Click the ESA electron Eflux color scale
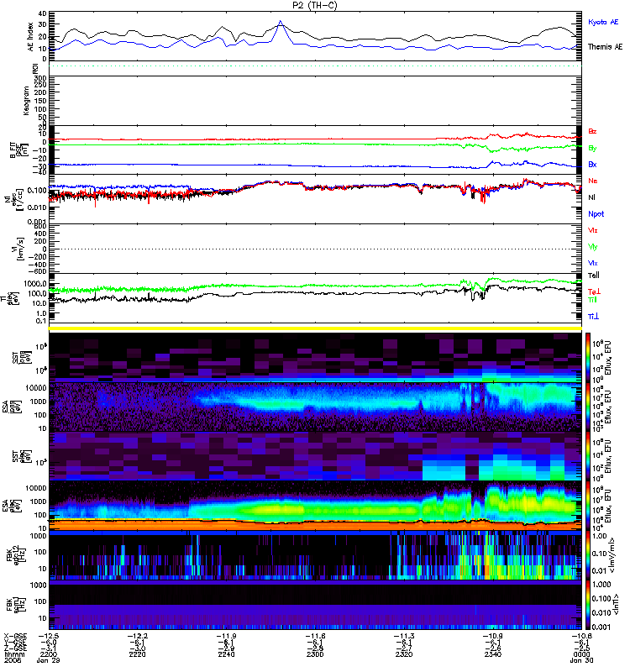Image resolution: width=630 pixels, height=672 pixels. [588, 506]
